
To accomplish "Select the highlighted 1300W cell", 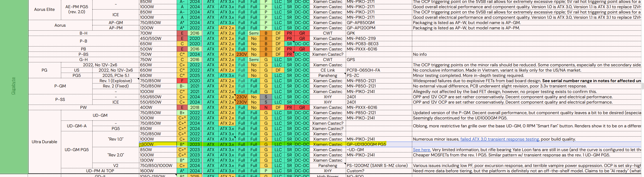I will tap(158, 145).
